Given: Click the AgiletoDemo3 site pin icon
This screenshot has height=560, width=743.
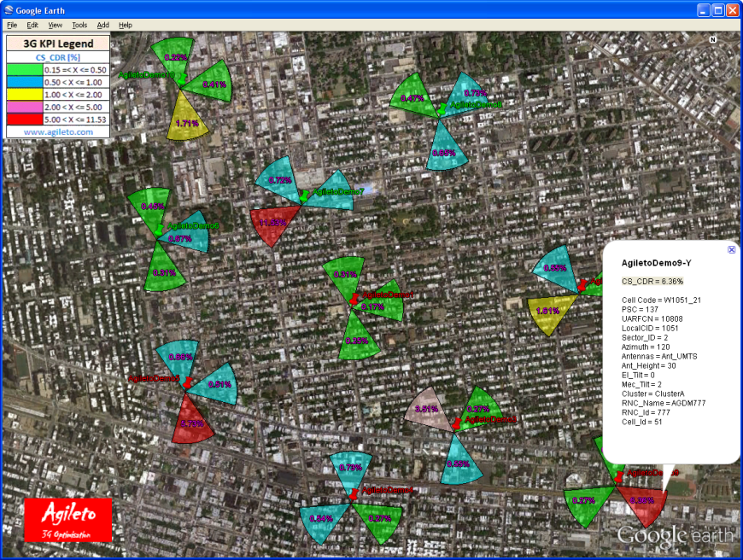Looking at the screenshot, I should (x=457, y=423).
